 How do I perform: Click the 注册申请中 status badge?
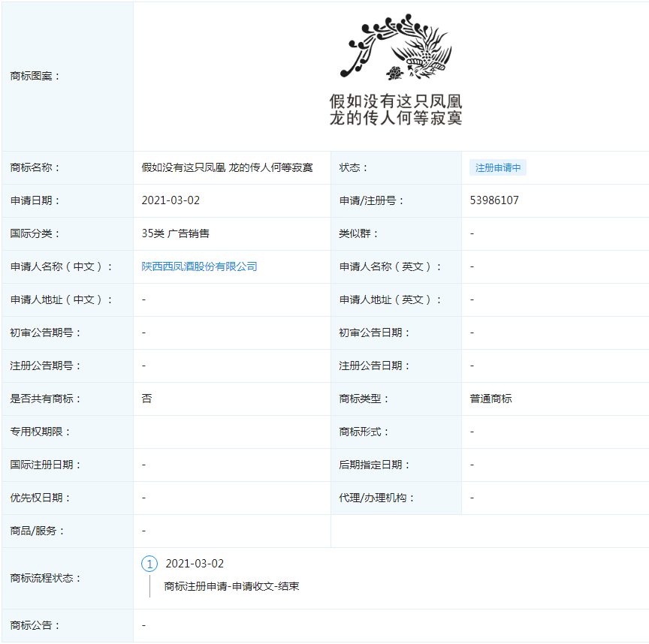[x=497, y=167]
